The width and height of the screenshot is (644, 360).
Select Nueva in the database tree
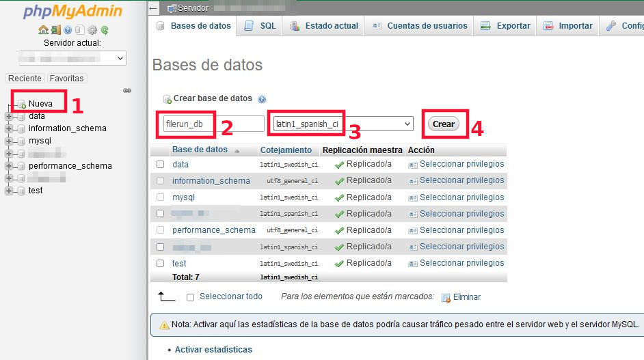pyautogui.click(x=40, y=104)
